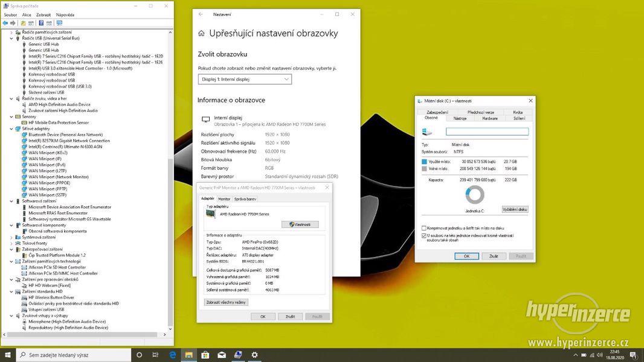Screen dimensions: 644x362
Task: Open the 'Displej 1: Interní displej' dropdown
Action: (x=245, y=79)
